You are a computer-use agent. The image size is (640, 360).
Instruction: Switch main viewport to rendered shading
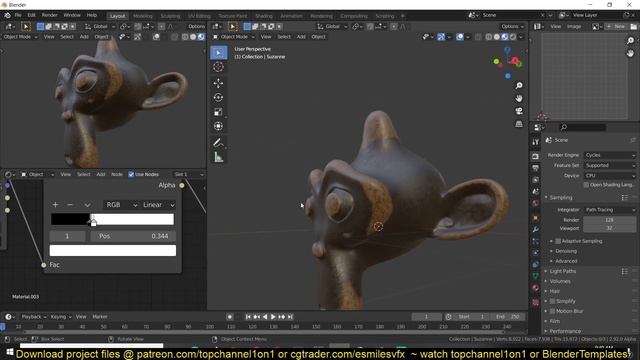[513, 37]
